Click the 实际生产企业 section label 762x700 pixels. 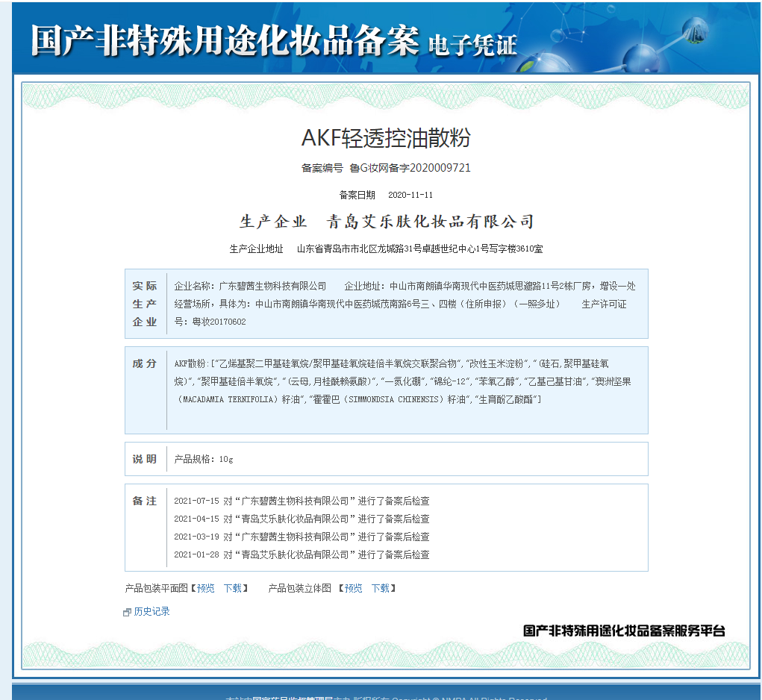tap(145, 304)
